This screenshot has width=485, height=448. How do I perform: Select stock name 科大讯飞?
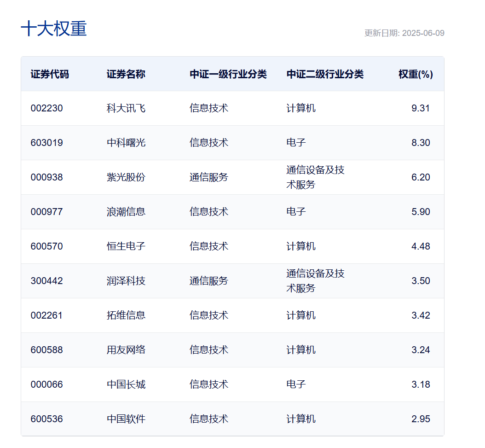tap(126, 108)
